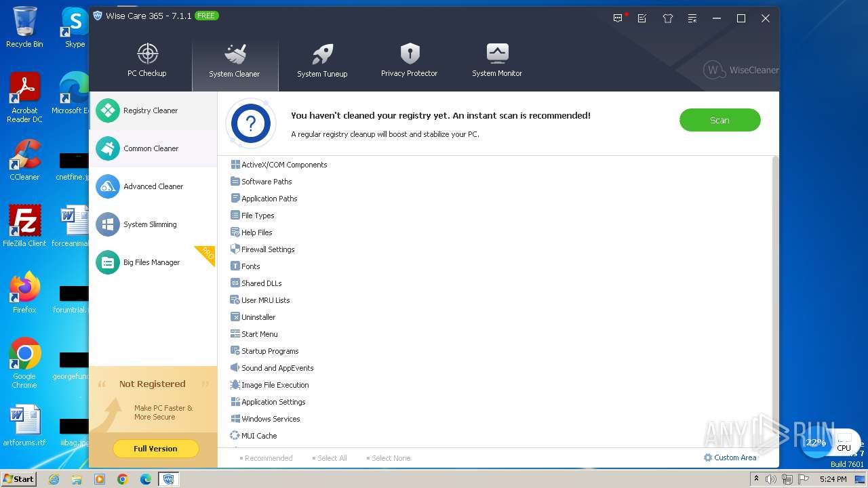Click the Firefox desktop shortcut

24,293
